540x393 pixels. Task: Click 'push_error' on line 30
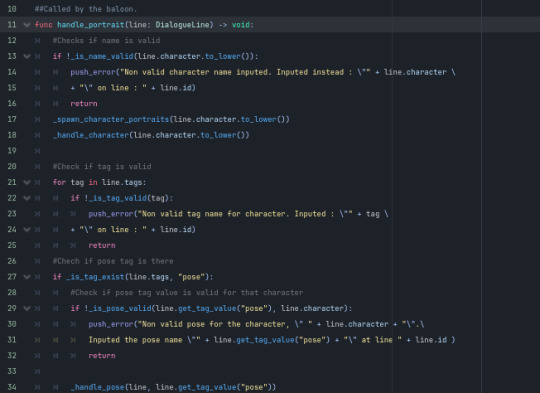(x=111, y=324)
